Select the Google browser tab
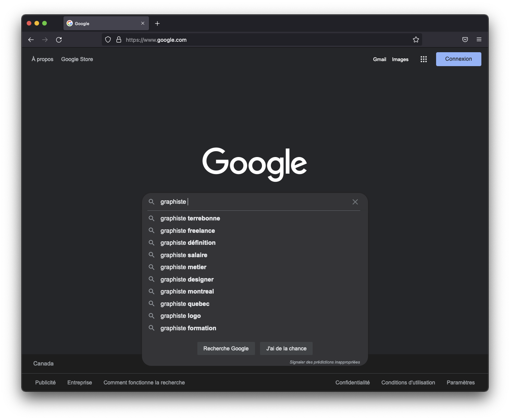The height and width of the screenshot is (420, 510). (x=106, y=23)
